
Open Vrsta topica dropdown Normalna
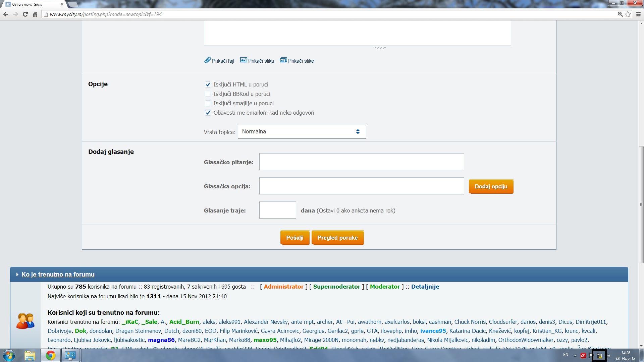point(302,132)
